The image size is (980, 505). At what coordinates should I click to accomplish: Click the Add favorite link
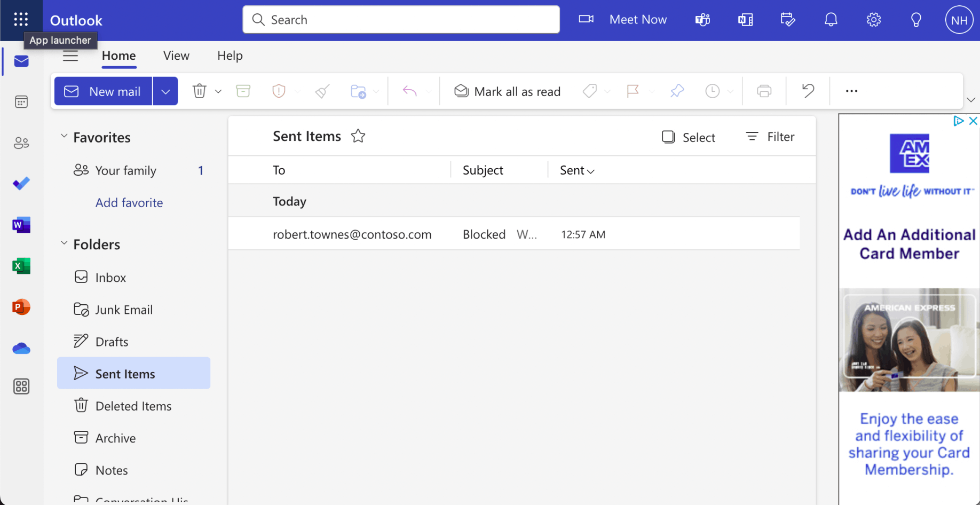129,203
